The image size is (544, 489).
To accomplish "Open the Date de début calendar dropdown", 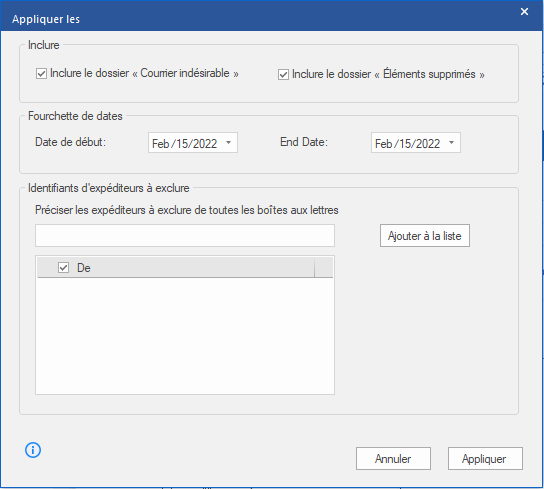I will click(x=228, y=143).
